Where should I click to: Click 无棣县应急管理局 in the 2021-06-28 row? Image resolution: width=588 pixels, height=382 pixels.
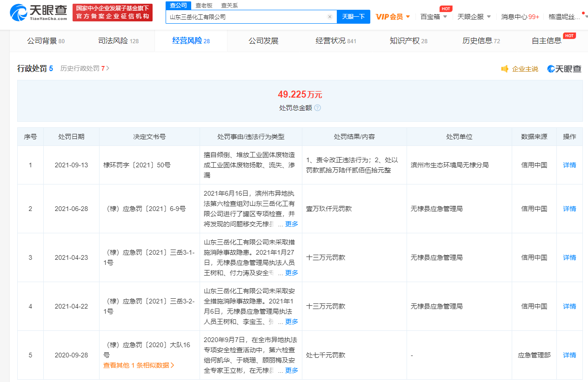click(x=437, y=209)
